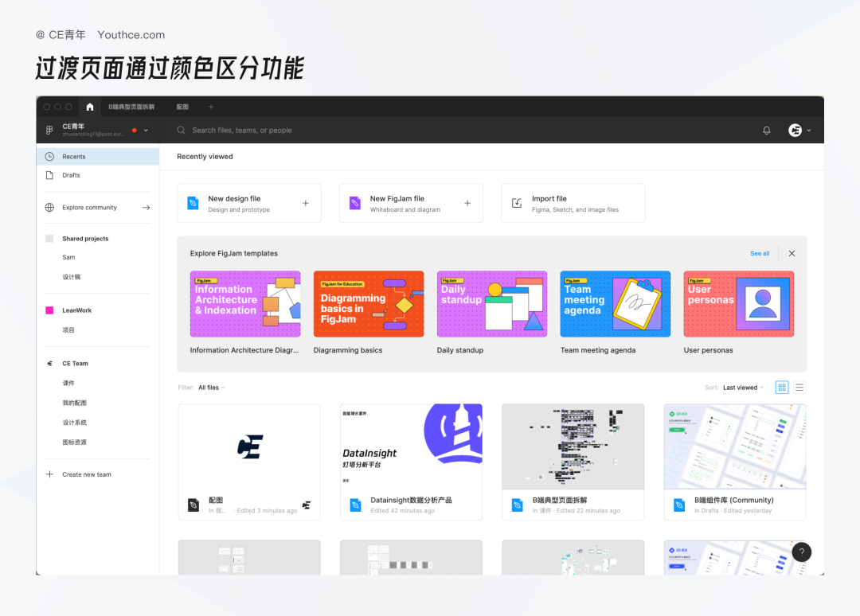Click the See all templates link

coord(760,253)
